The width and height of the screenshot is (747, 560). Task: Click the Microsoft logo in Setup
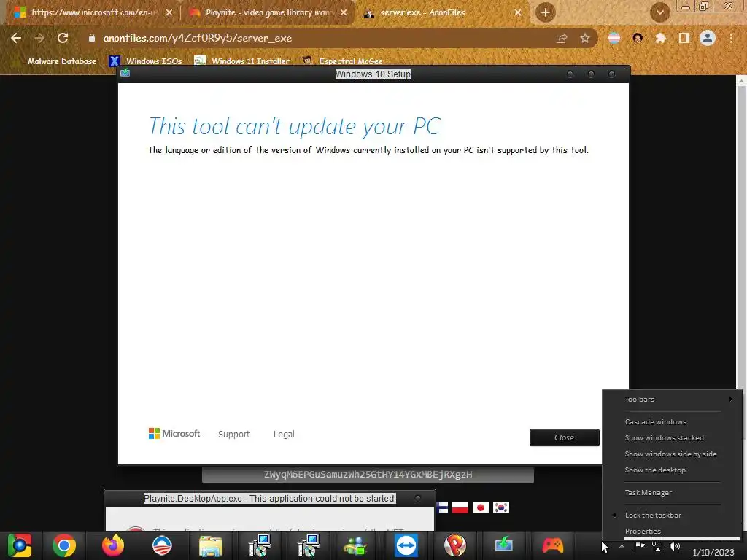(x=174, y=433)
